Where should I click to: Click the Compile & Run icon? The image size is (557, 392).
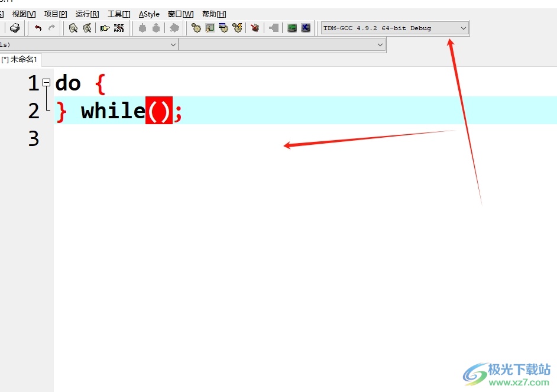tap(224, 28)
